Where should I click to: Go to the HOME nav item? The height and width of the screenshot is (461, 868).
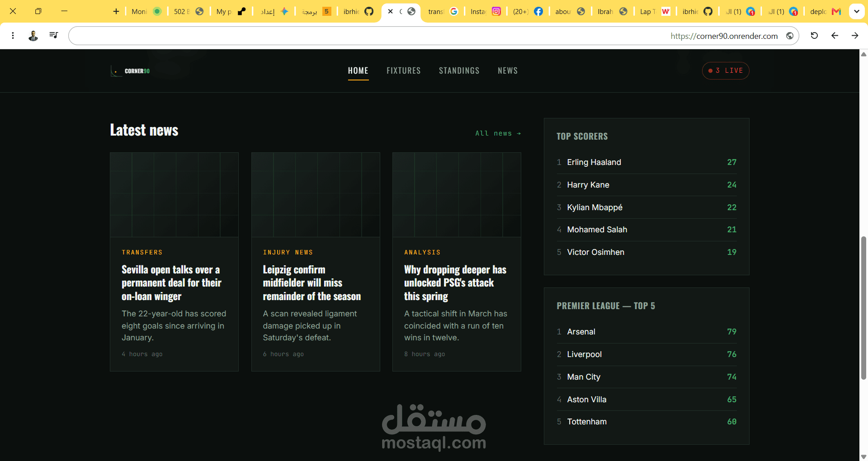tap(358, 71)
